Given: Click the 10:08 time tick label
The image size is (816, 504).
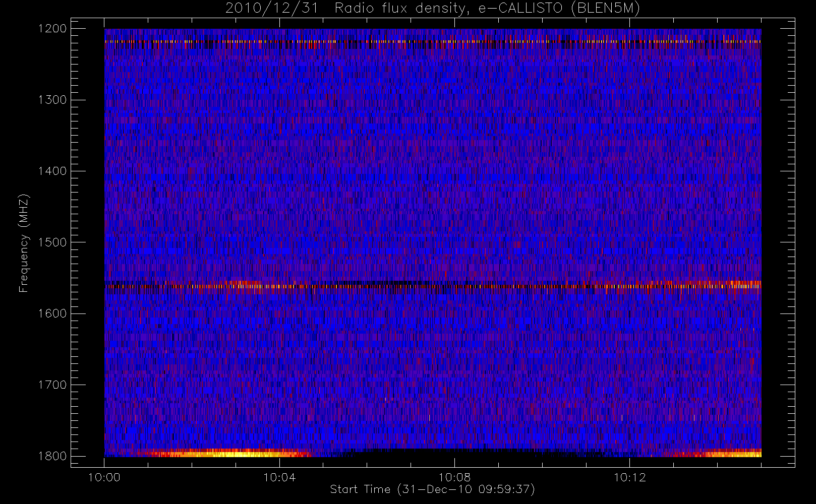Looking at the screenshot, I should pyautogui.click(x=454, y=477).
